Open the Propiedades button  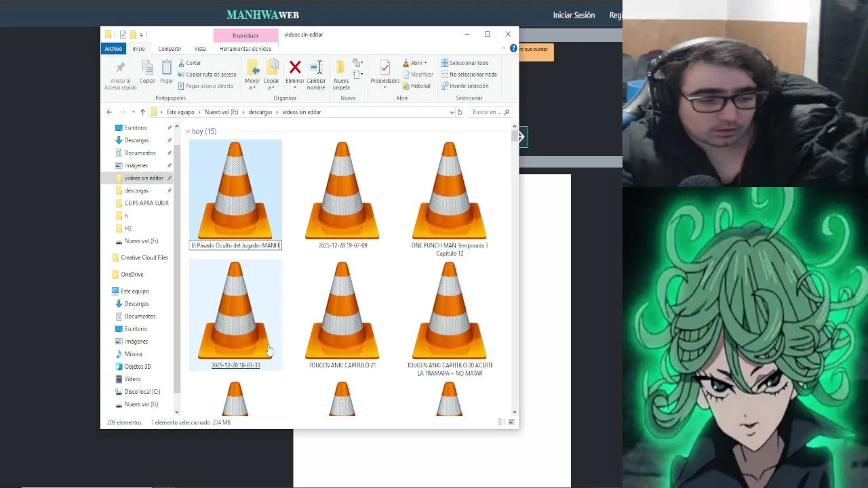pos(384,75)
